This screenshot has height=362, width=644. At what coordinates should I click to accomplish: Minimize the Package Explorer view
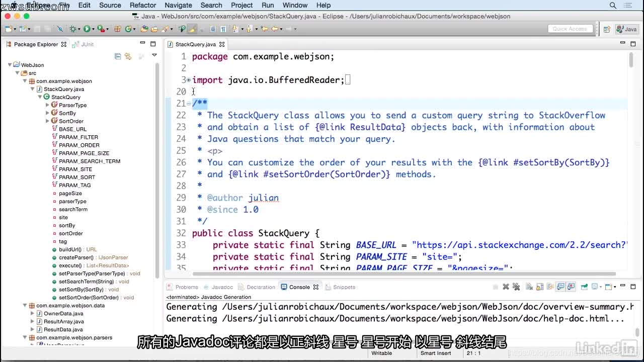(143, 44)
